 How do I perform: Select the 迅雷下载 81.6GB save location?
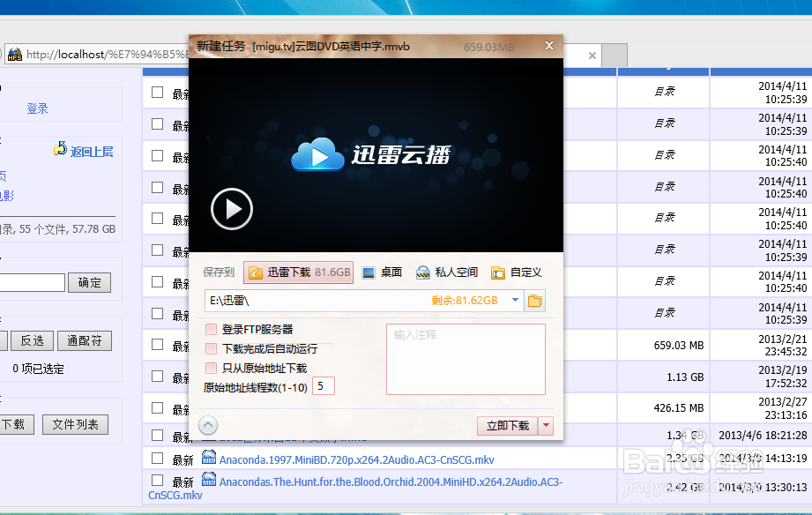(x=298, y=272)
